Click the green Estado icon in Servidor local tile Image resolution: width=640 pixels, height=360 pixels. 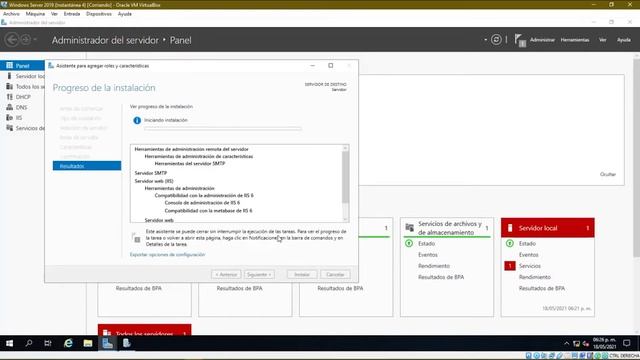coord(510,243)
